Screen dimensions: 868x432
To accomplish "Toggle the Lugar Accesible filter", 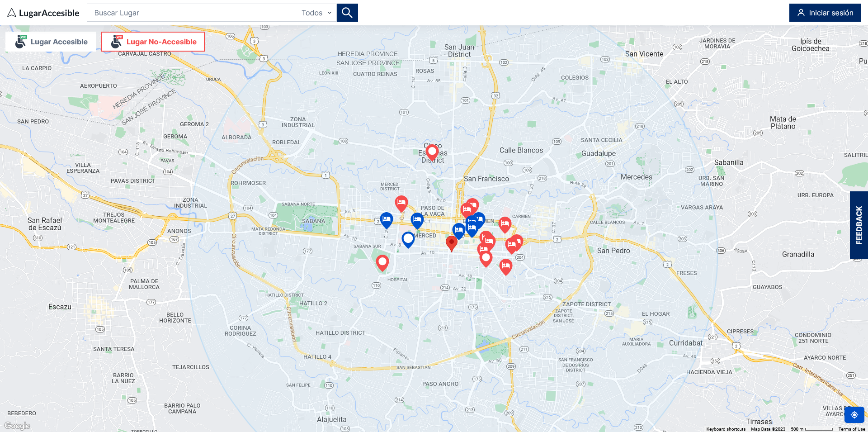I will [51, 42].
